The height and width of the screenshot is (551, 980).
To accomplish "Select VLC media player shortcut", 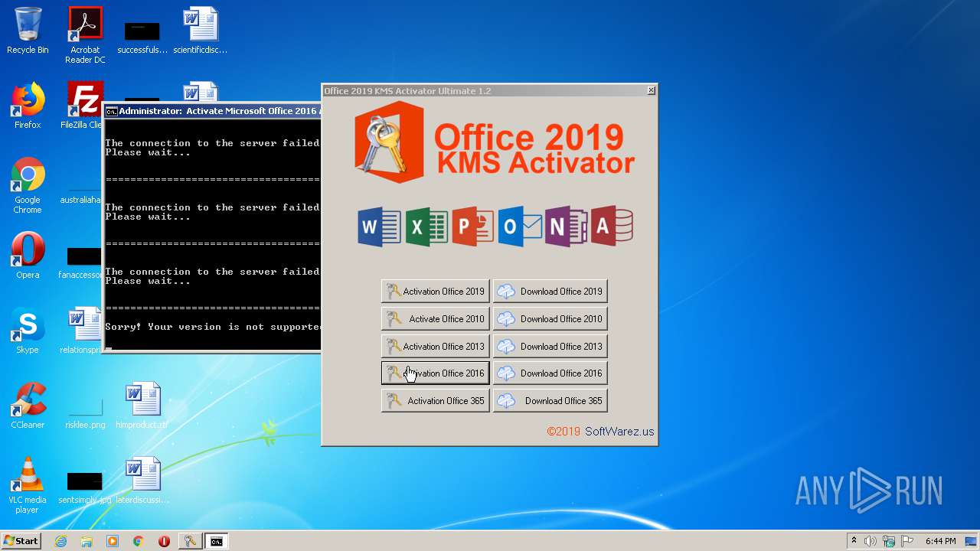I will (x=28, y=485).
